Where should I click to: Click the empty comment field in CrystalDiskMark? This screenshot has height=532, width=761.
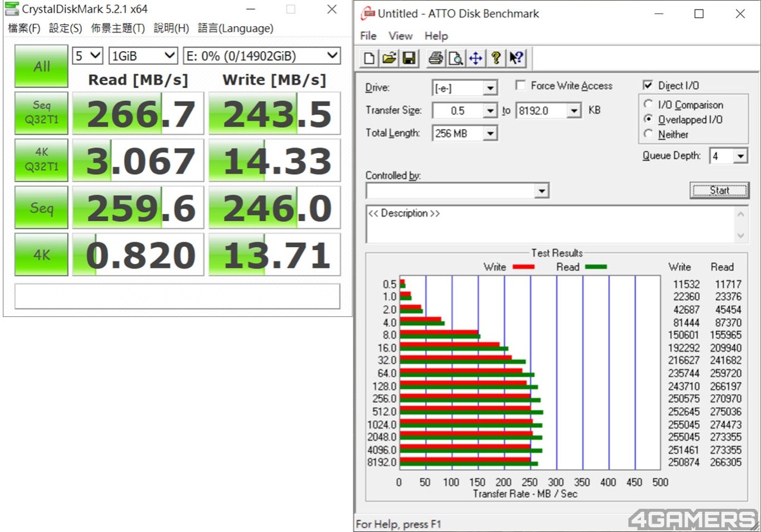click(177, 296)
